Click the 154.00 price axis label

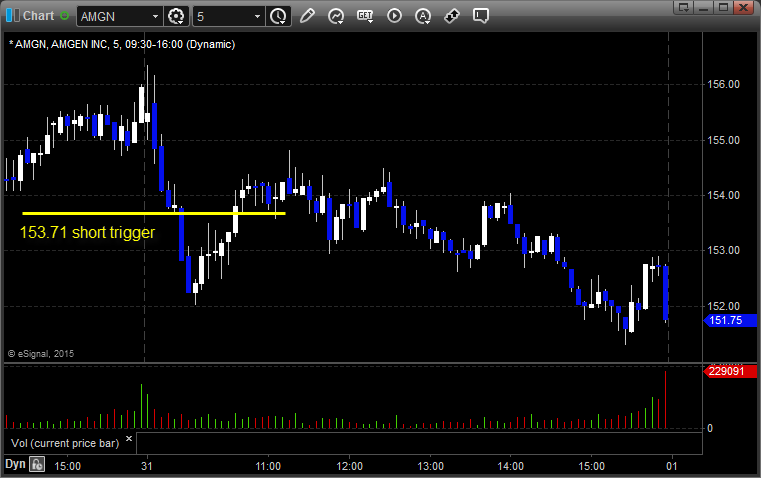tap(723, 195)
